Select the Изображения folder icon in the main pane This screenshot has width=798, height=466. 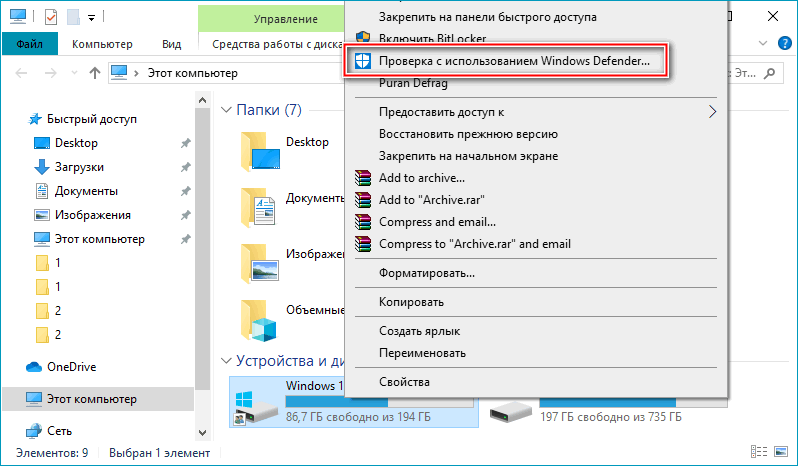pos(260,263)
